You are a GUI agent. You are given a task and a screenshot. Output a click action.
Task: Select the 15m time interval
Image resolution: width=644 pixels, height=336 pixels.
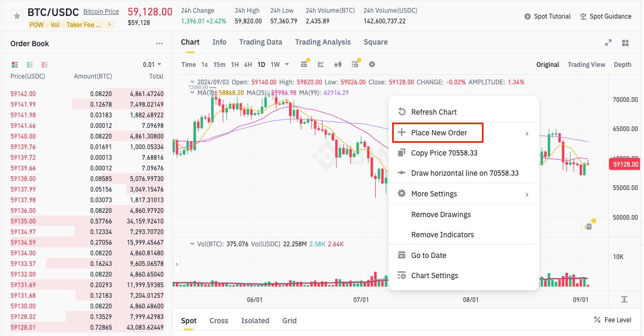(219, 65)
